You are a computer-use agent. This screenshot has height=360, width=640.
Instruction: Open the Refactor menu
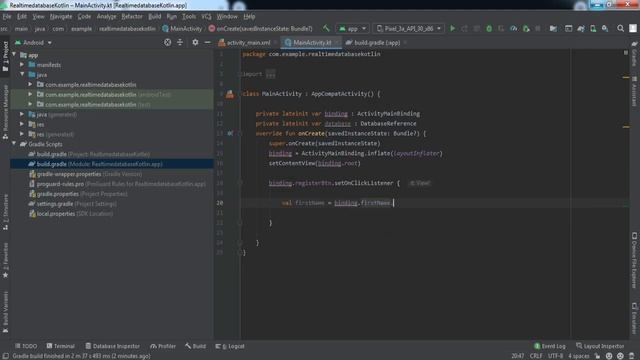click(132, 17)
